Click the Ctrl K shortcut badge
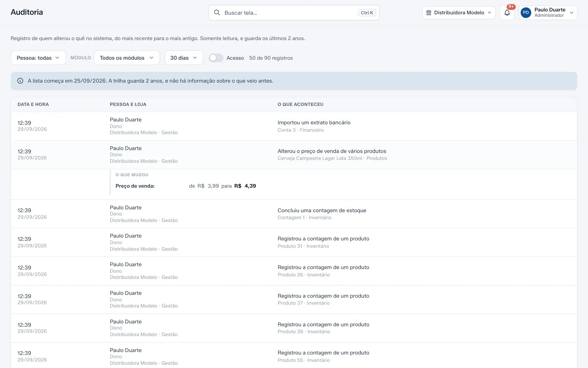 click(367, 13)
